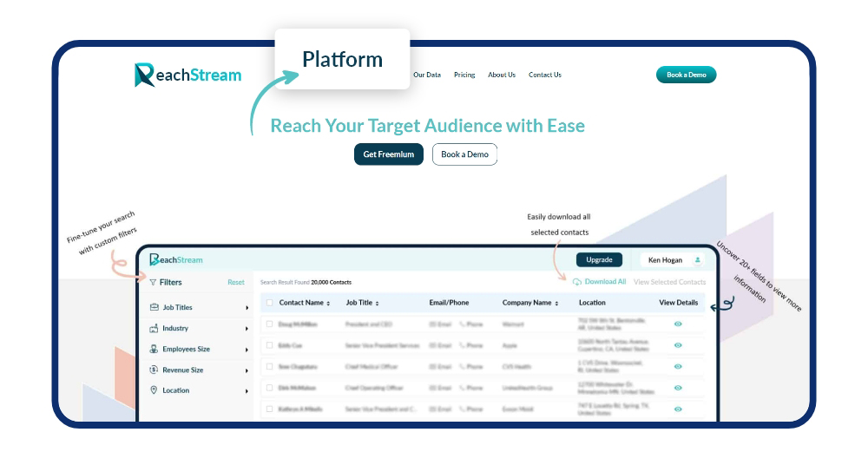Click the Email icon in the Walmart row
The width and height of the screenshot is (868, 452).
(x=432, y=324)
